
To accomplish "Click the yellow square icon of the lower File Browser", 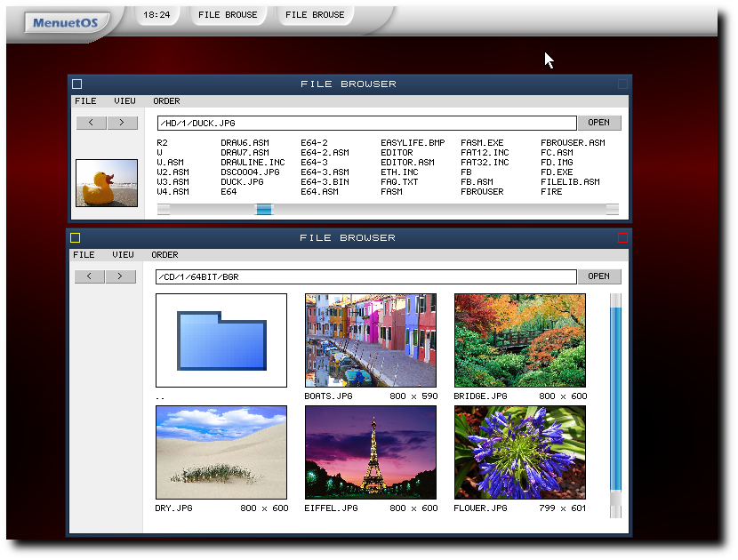I will pyautogui.click(x=76, y=238).
